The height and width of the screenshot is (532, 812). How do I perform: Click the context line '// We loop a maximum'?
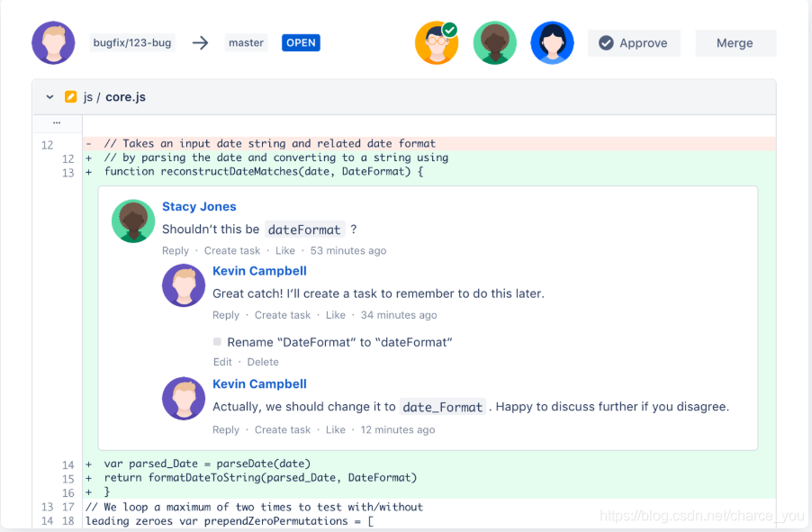[x=429, y=507]
